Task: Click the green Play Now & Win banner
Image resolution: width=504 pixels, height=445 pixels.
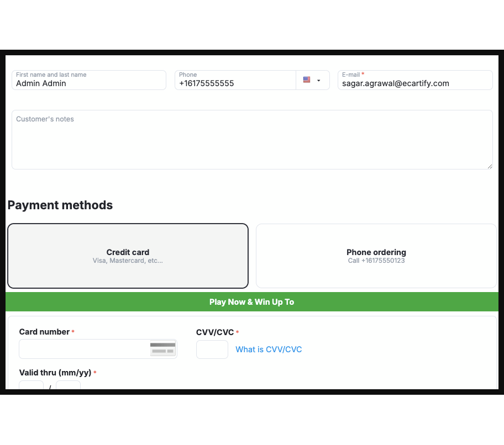Action: [x=251, y=302]
